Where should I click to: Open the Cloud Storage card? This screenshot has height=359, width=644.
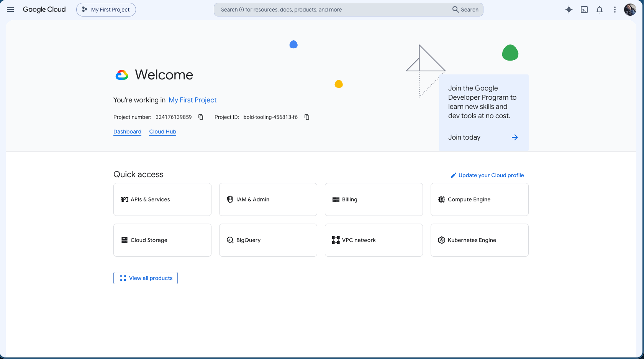(x=162, y=240)
